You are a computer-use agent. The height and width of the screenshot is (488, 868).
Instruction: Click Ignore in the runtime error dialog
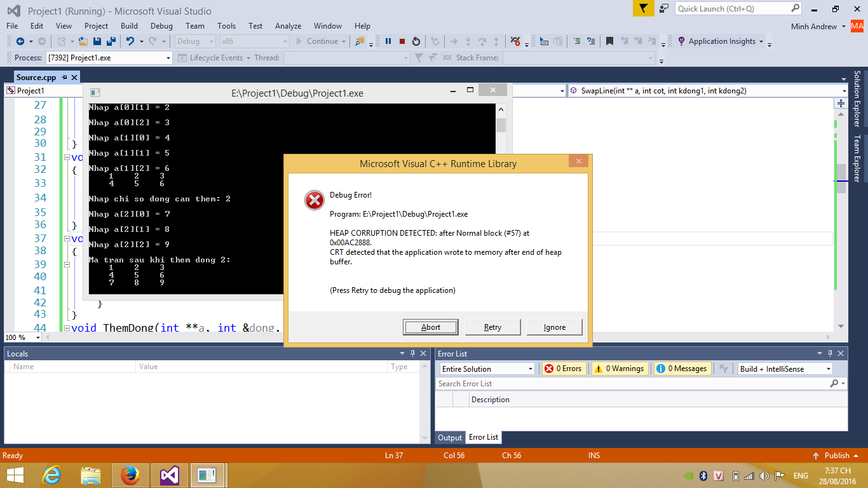[x=554, y=327]
